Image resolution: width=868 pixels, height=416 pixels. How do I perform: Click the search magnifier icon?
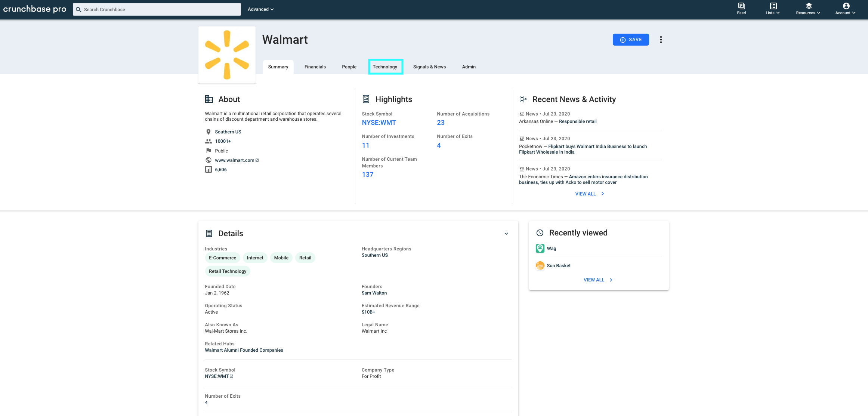78,9
